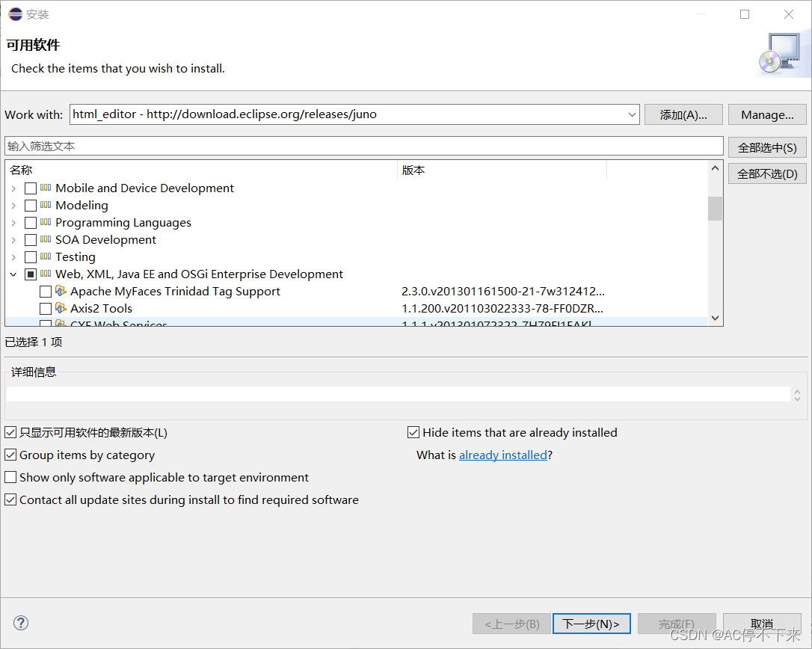Click the software list scroll down arrow
The height and width of the screenshot is (649, 812).
pyautogui.click(x=715, y=318)
